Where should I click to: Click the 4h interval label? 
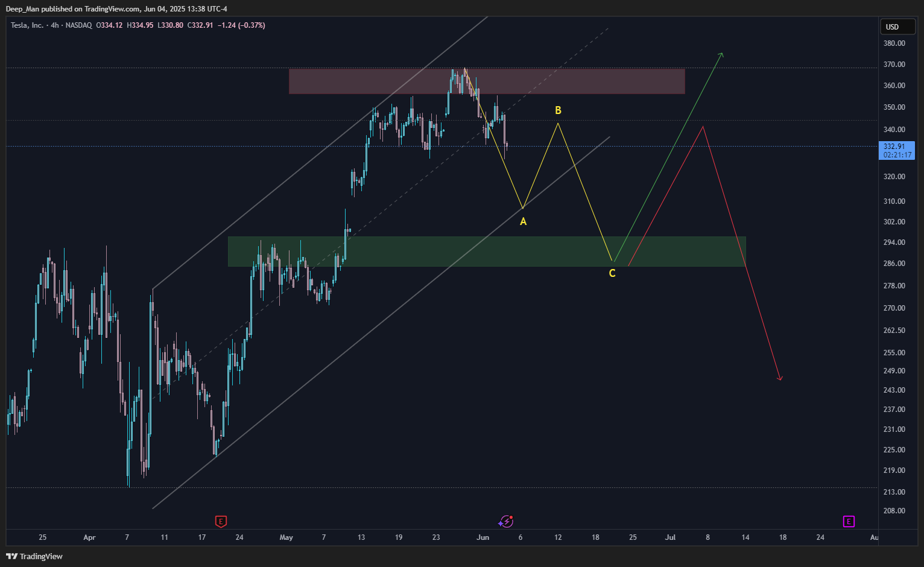click(55, 25)
